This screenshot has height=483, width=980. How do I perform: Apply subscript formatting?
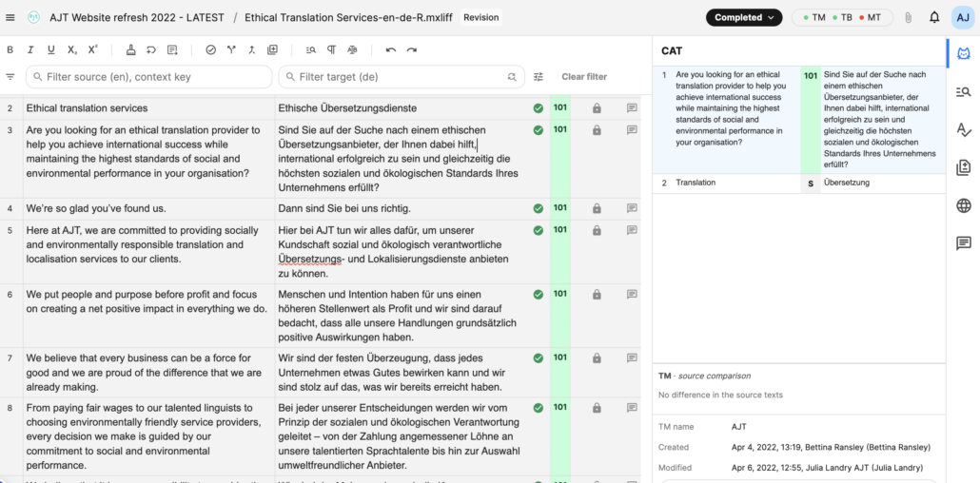pos(72,50)
